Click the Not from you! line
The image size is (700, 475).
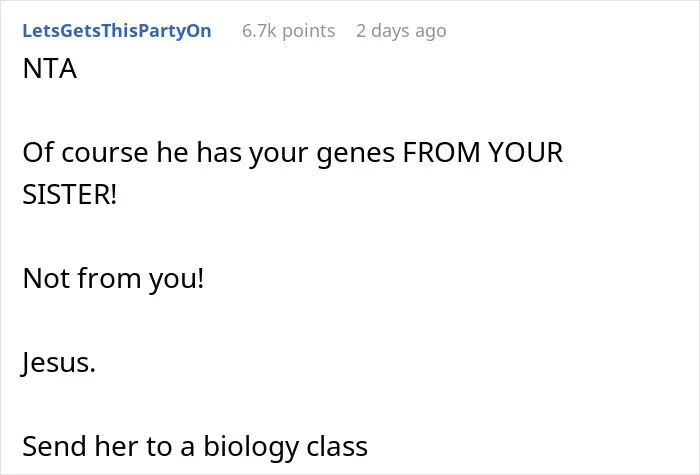(113, 279)
